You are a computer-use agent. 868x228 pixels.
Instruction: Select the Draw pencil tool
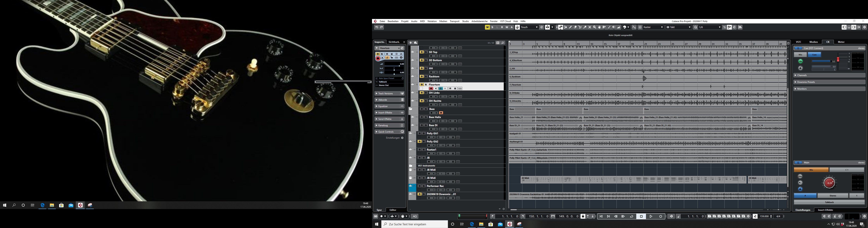click(x=570, y=27)
